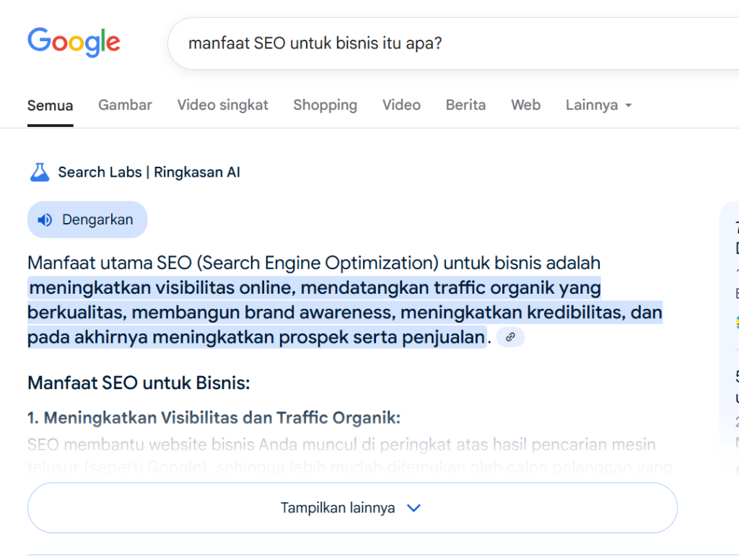Click the Search Labs | Ringkasan AI label

pos(149,172)
